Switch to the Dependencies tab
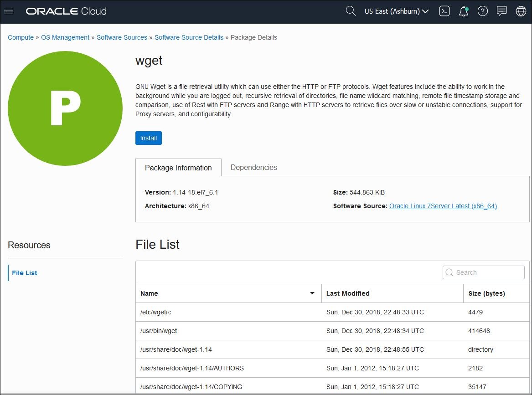 click(254, 167)
